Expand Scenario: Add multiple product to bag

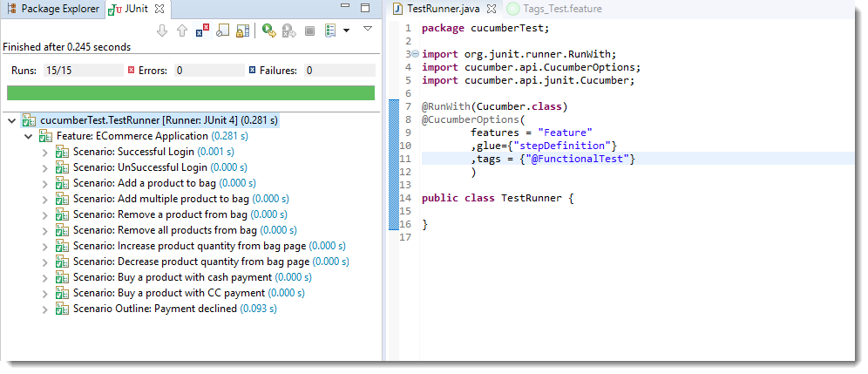[45, 199]
